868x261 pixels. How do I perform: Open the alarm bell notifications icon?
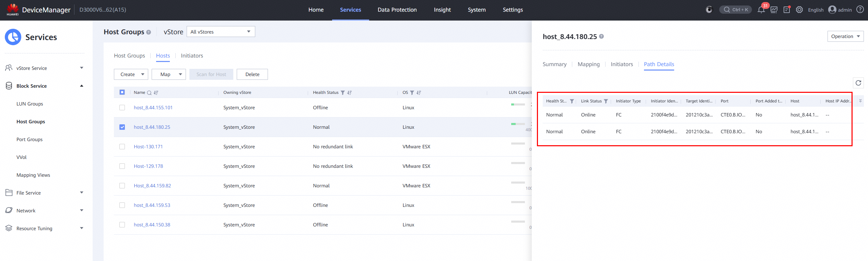coord(761,10)
